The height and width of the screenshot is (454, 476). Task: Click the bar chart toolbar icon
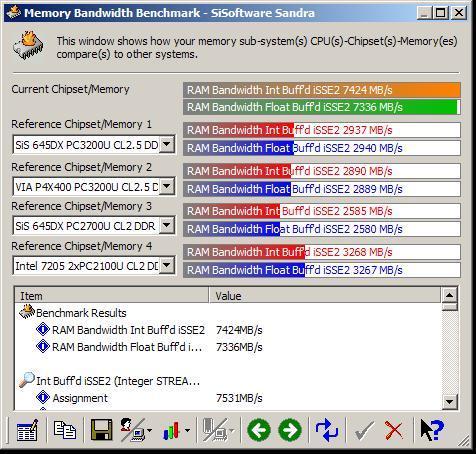click(171, 431)
